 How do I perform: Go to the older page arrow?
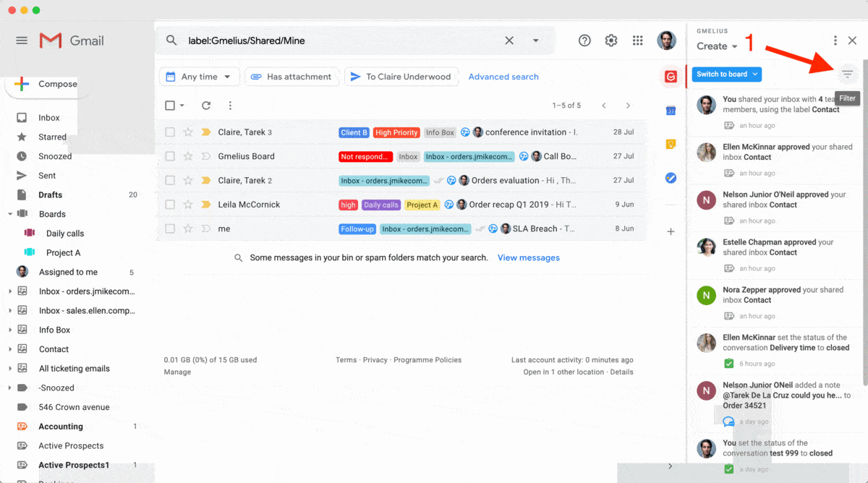click(628, 106)
